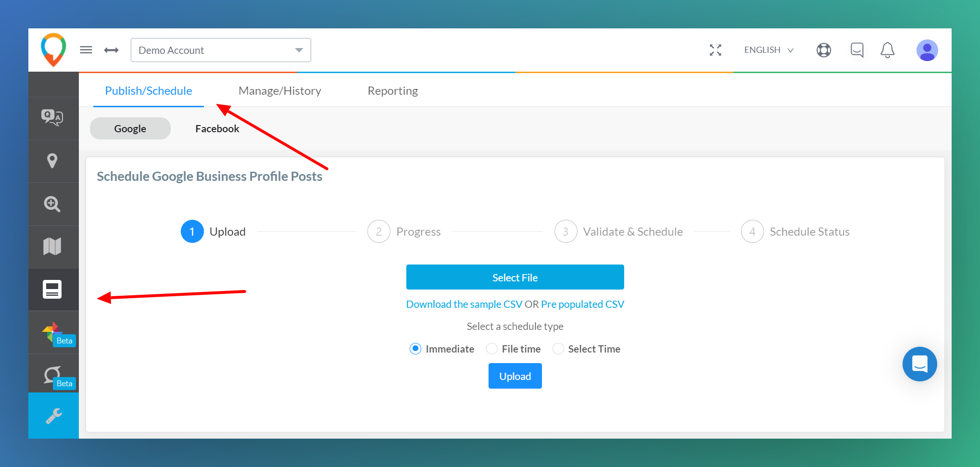Image resolution: width=980 pixels, height=467 pixels.
Task: Click step 2 Progress in wizard
Action: click(x=404, y=232)
